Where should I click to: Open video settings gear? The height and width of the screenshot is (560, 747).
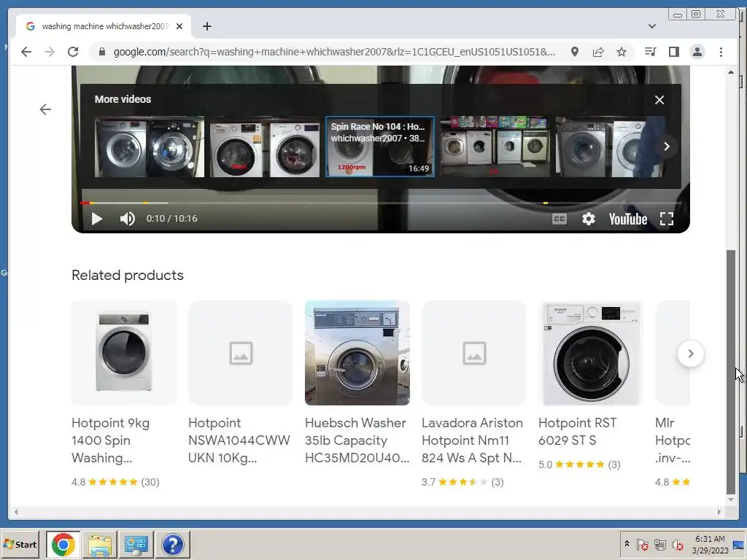click(x=589, y=219)
